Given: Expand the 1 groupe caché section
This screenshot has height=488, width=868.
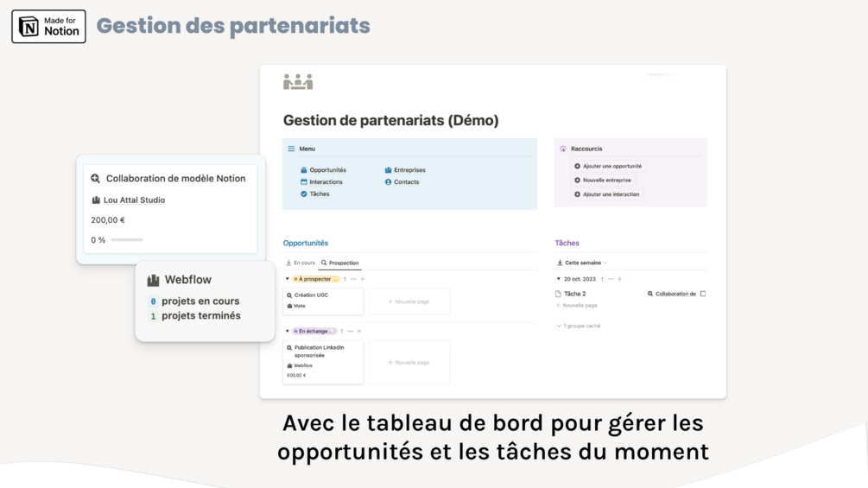Looking at the screenshot, I should (579, 326).
